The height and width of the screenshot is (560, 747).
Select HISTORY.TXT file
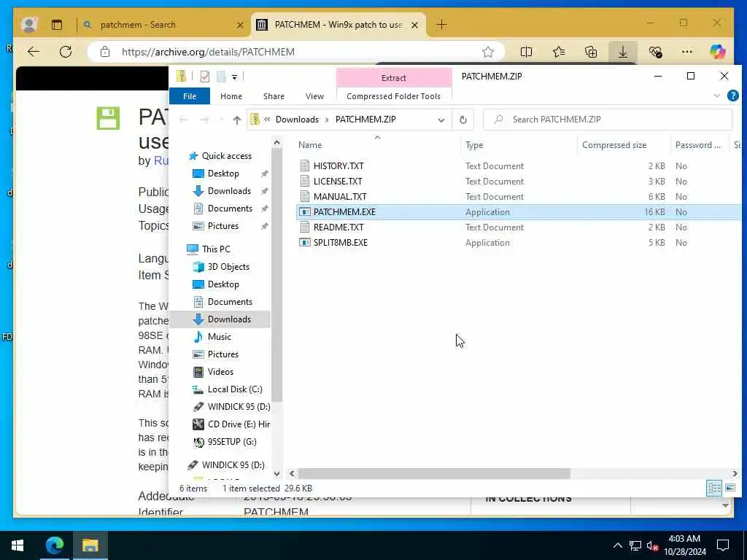point(338,166)
